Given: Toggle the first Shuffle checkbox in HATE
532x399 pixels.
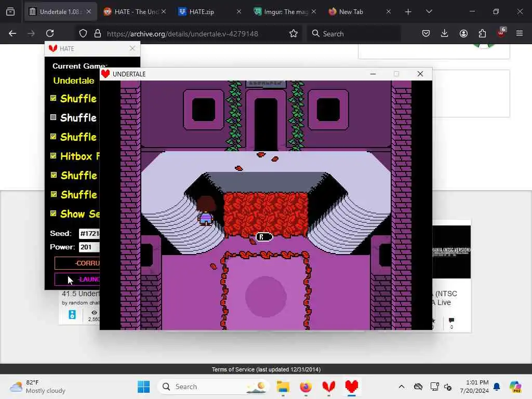Looking at the screenshot, I should [x=54, y=98].
